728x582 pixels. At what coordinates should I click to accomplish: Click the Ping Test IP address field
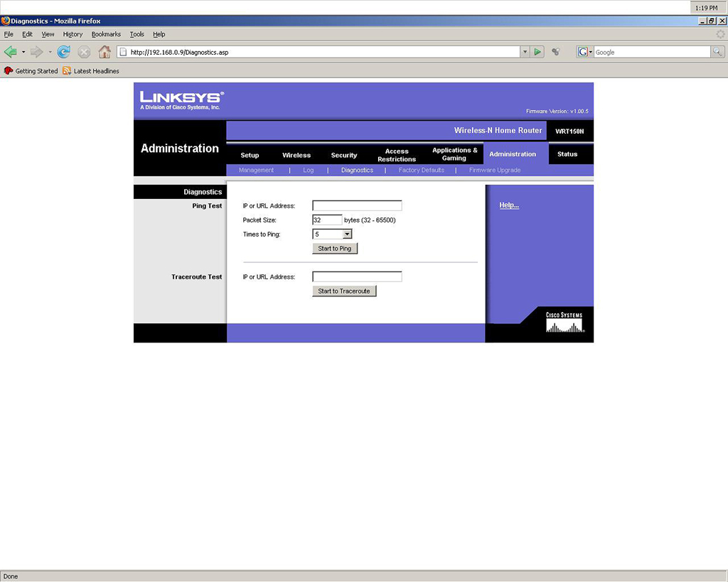tap(357, 206)
